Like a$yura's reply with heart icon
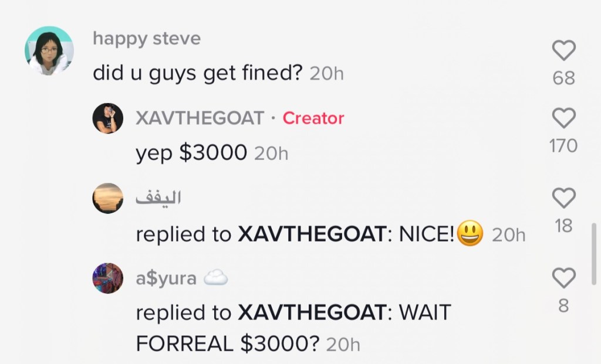This screenshot has height=364, width=601. point(564,278)
